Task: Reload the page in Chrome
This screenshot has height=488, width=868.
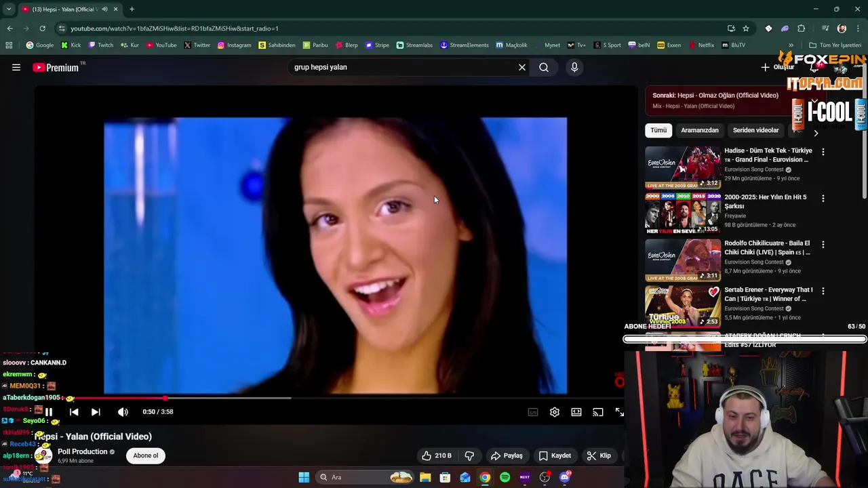Action: point(42,28)
